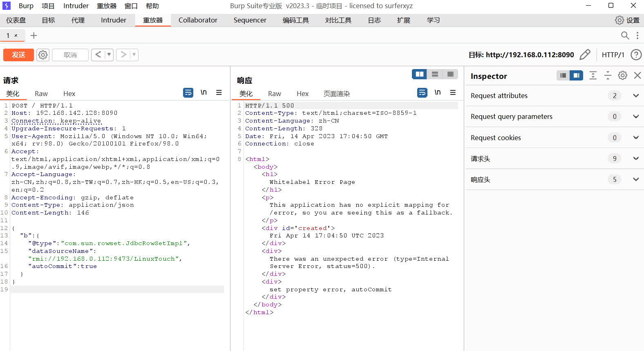
Task: Toggle show non-printable \n in response panel
Action: [438, 93]
